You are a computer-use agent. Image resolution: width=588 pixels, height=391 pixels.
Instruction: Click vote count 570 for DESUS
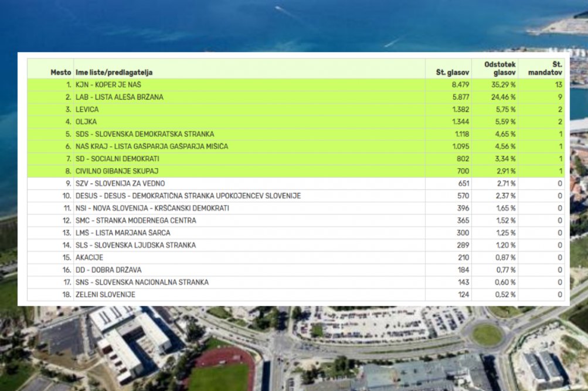[x=463, y=196]
